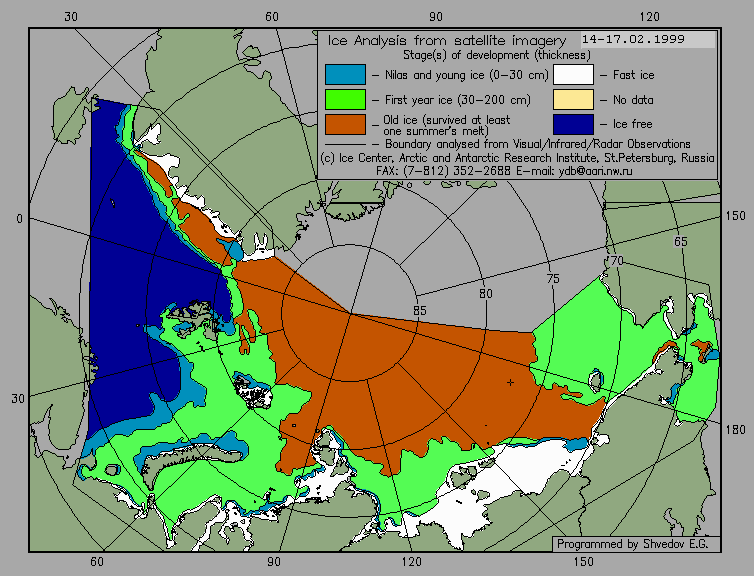Viewport: 754px width, 576px height.
Task: Click the date field 14-17.02.1999
Action: [x=648, y=40]
